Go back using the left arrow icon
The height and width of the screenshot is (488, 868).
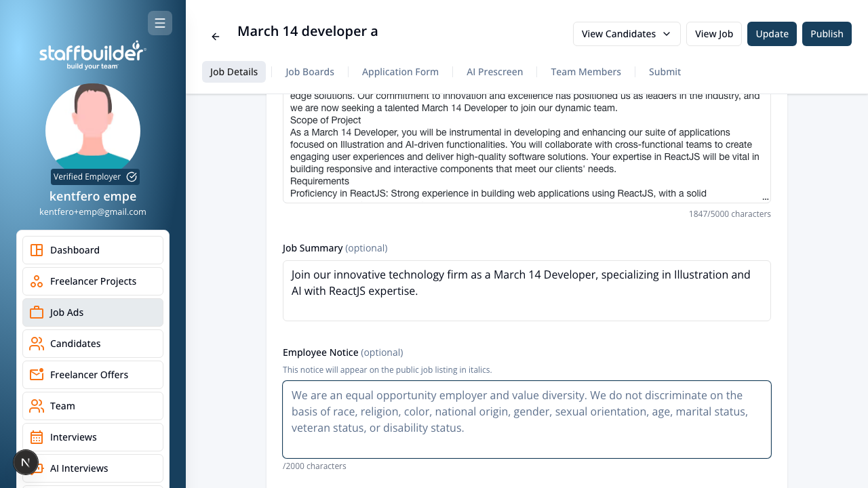216,37
